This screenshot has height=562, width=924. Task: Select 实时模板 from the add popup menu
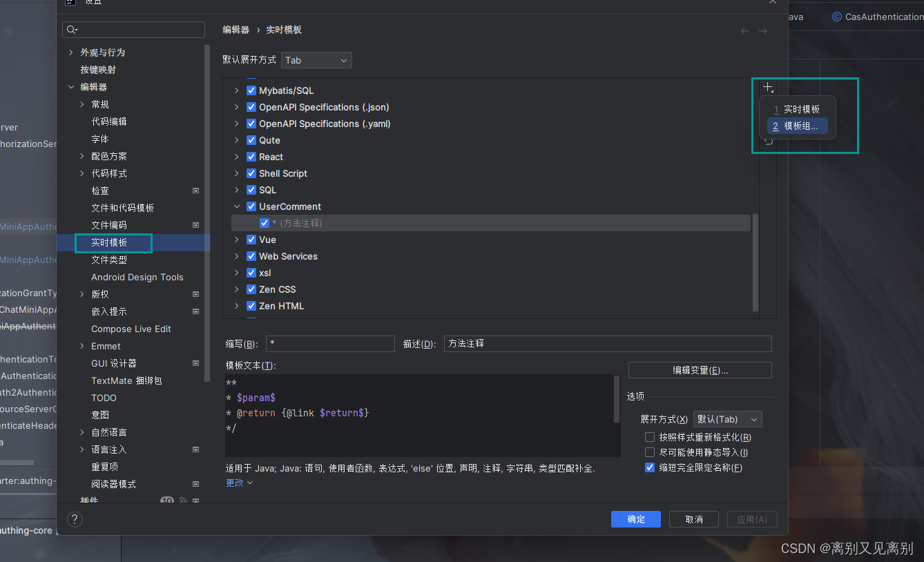click(797, 108)
